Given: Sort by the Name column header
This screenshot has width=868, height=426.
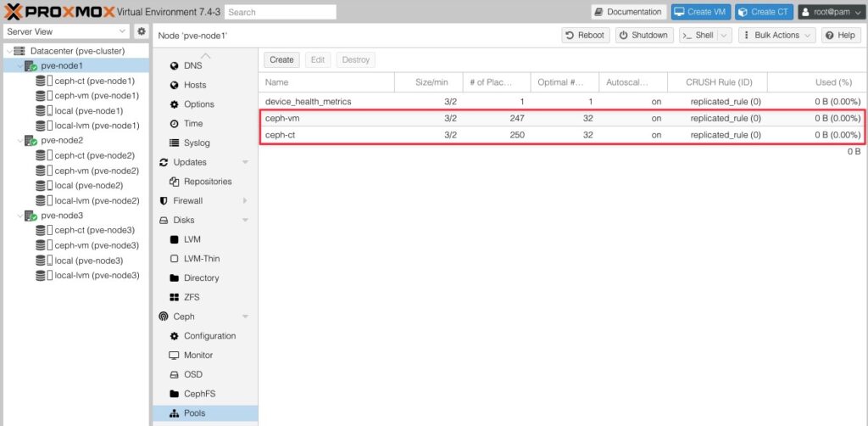Looking at the screenshot, I should [x=326, y=82].
